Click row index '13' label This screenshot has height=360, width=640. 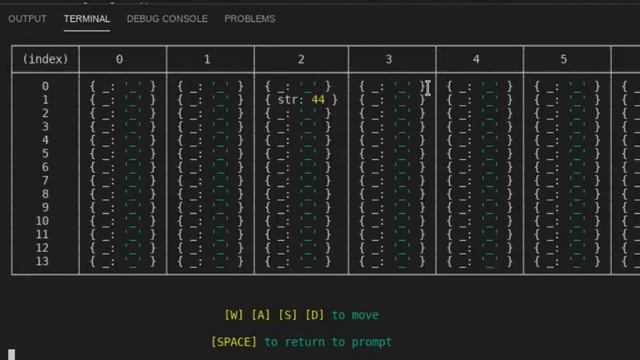(x=42, y=261)
